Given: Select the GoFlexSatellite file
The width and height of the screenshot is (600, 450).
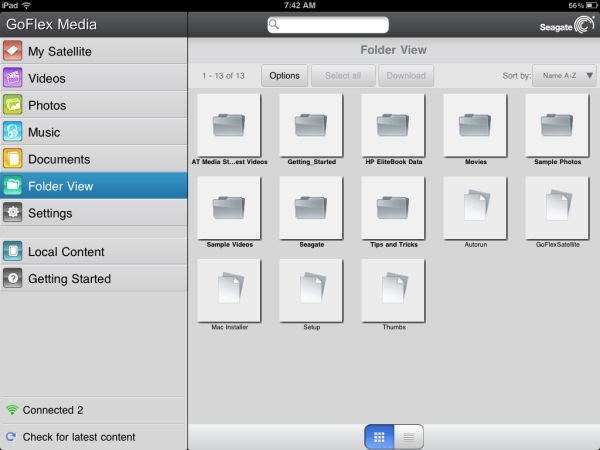Looking at the screenshot, I should point(557,208).
